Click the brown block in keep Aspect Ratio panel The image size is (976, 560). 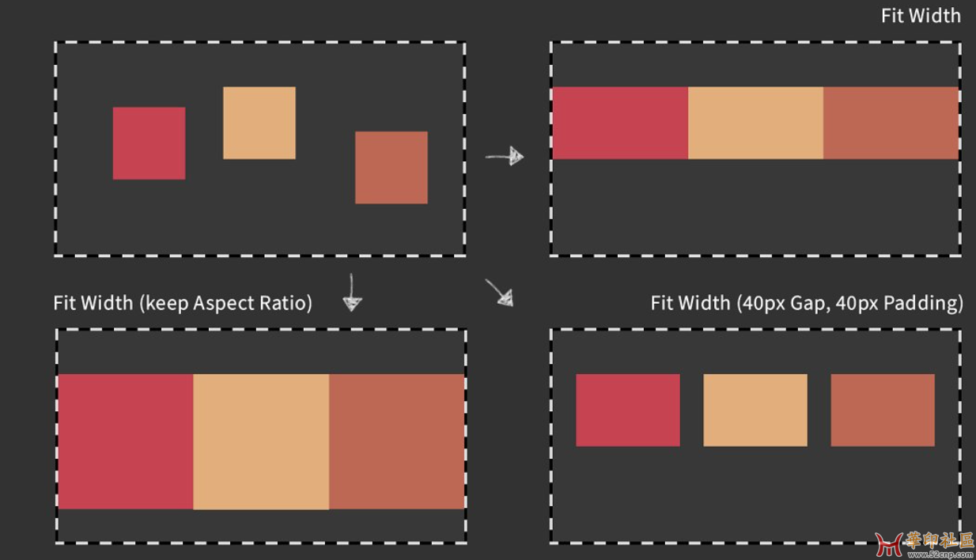[396, 441]
